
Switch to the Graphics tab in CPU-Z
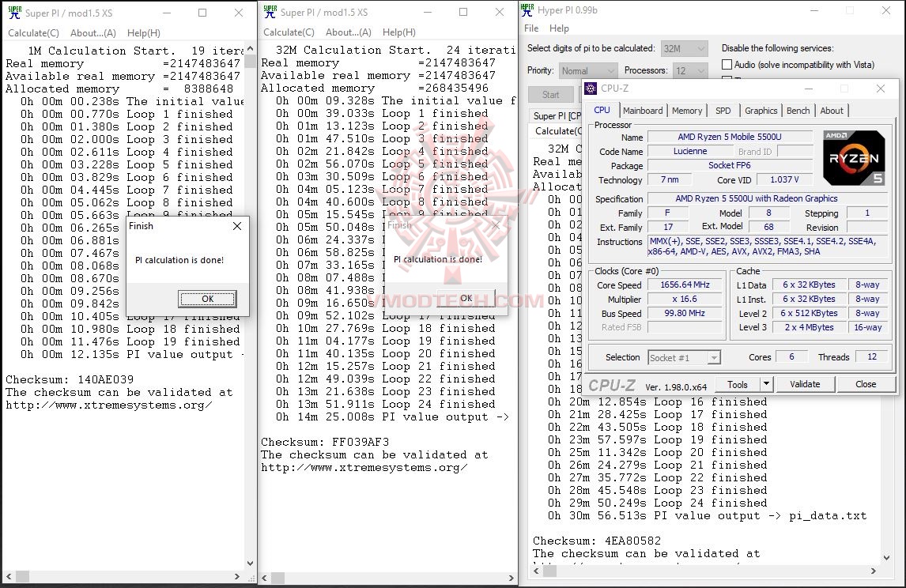tap(761, 111)
